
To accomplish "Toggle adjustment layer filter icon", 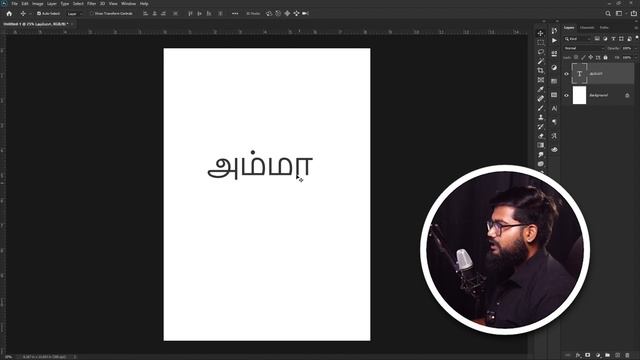I will point(605,39).
